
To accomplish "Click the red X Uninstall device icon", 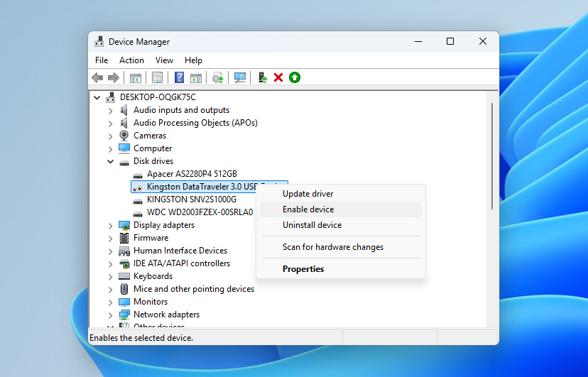I will [x=278, y=77].
